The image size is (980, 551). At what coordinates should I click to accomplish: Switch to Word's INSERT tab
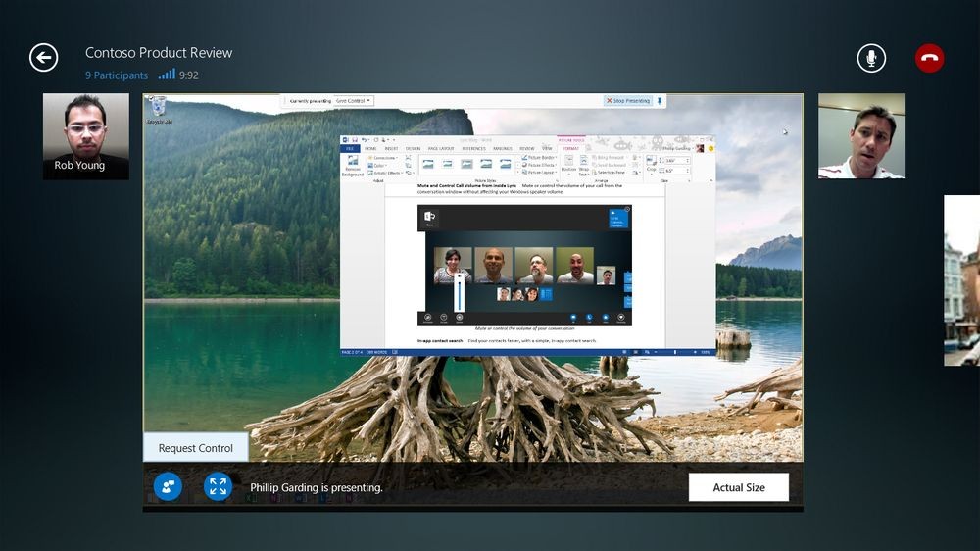pyautogui.click(x=391, y=149)
